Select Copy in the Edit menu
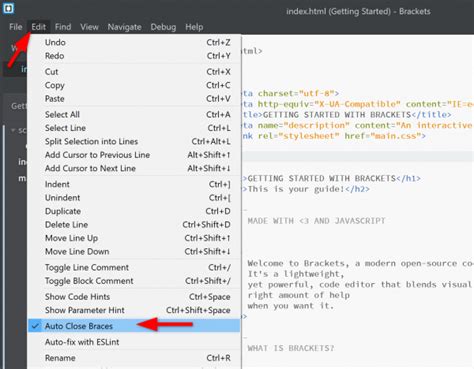 point(134,85)
